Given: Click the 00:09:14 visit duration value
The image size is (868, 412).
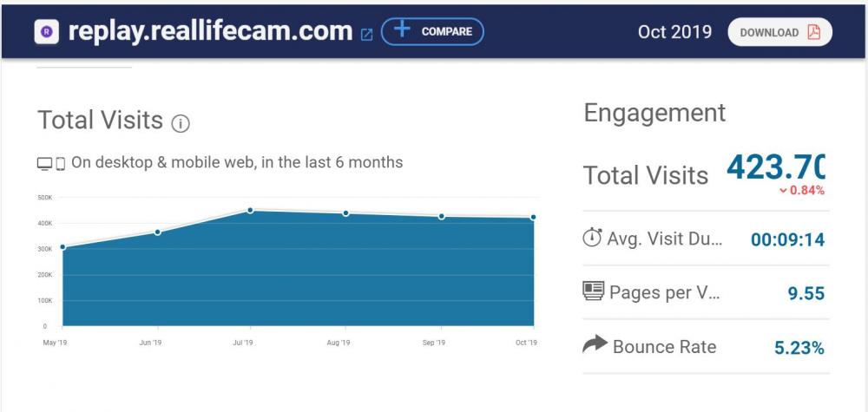Looking at the screenshot, I should click(x=787, y=240).
